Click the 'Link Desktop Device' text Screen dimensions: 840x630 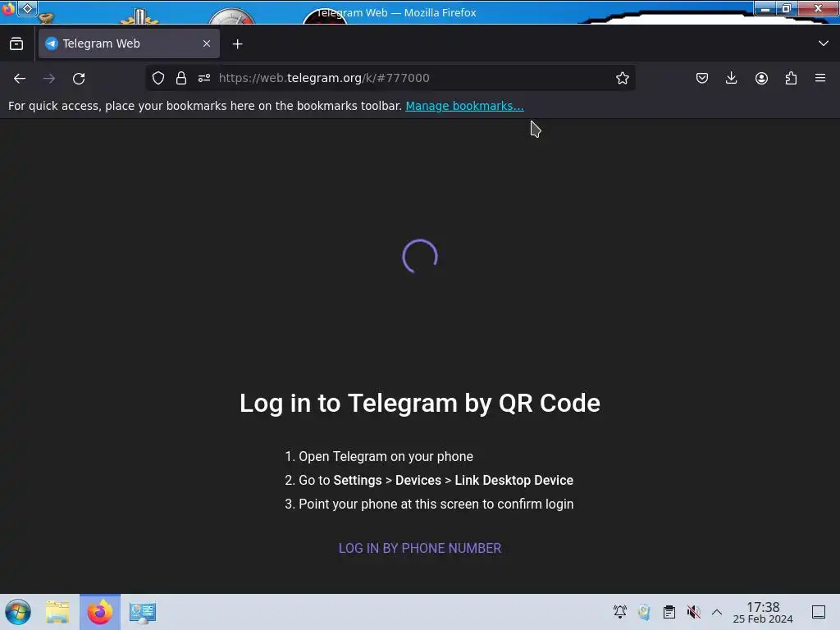click(x=514, y=480)
